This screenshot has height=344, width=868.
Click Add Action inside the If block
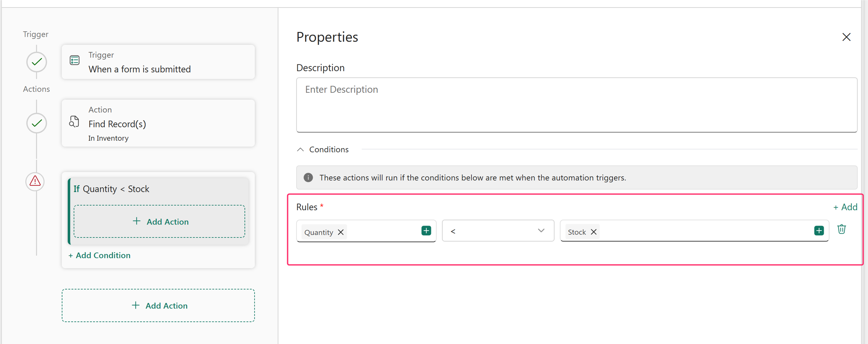point(159,221)
